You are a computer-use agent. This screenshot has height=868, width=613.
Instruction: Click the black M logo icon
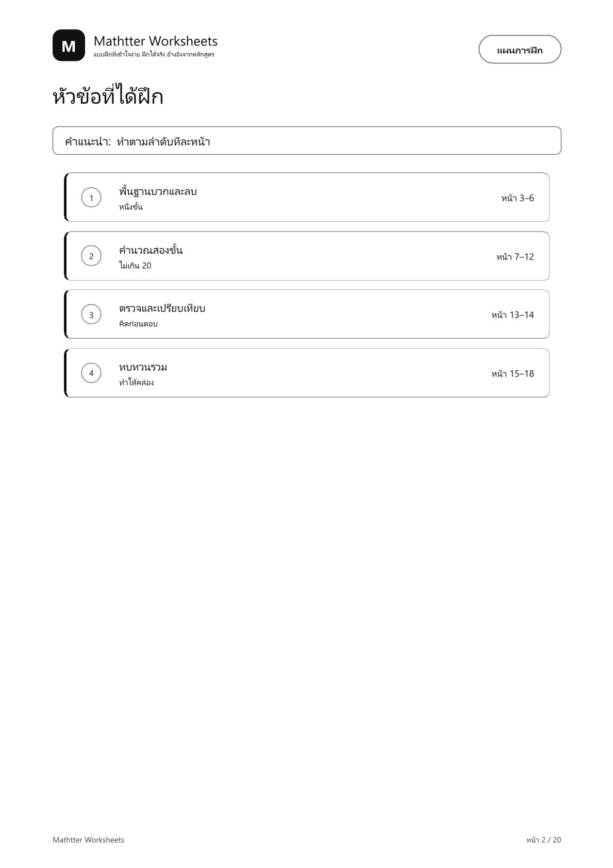coord(69,45)
